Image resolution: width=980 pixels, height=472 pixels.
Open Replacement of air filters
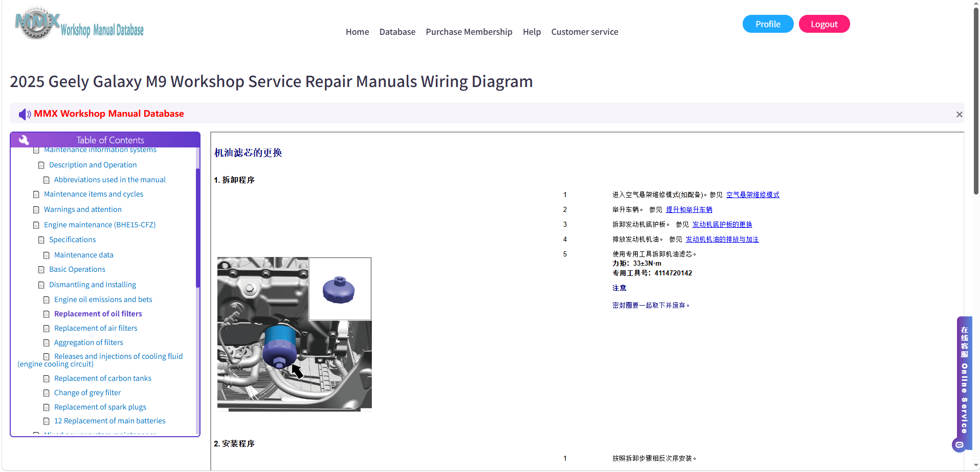pos(96,328)
